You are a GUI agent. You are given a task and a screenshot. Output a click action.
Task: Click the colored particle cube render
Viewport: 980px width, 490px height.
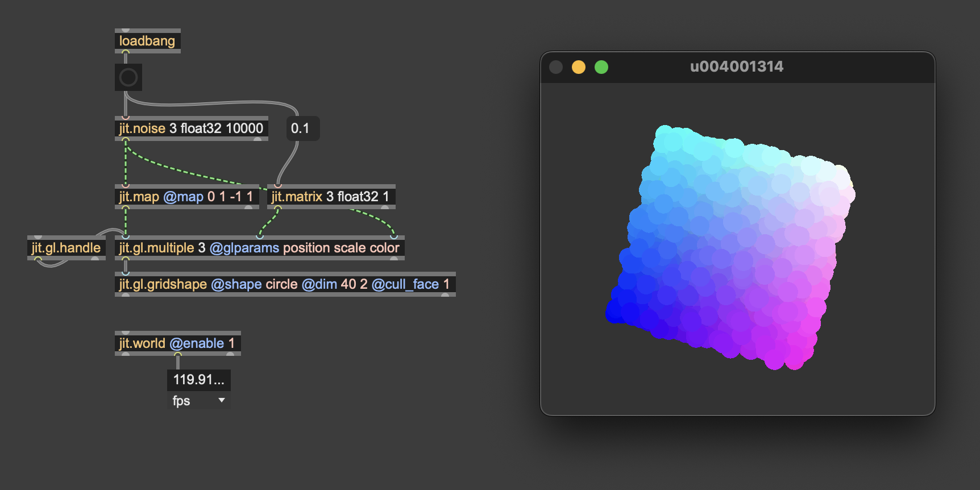tap(730, 247)
